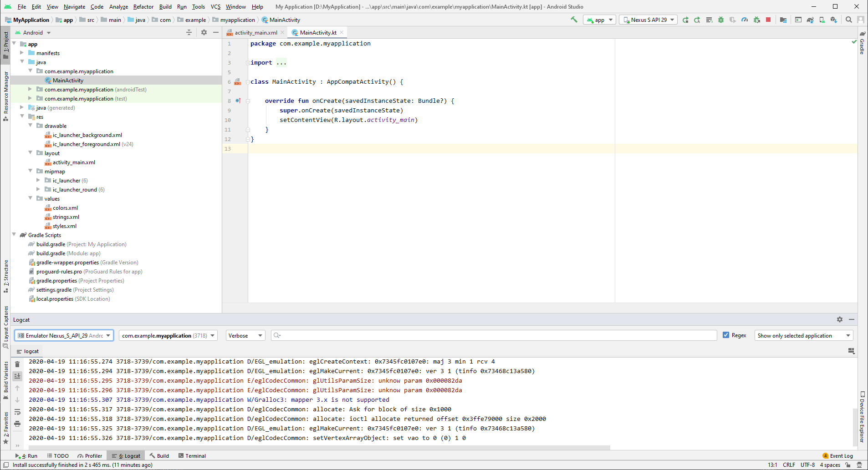Sync project with Gradle files
Viewport: 868px width, 470px height.
point(810,20)
